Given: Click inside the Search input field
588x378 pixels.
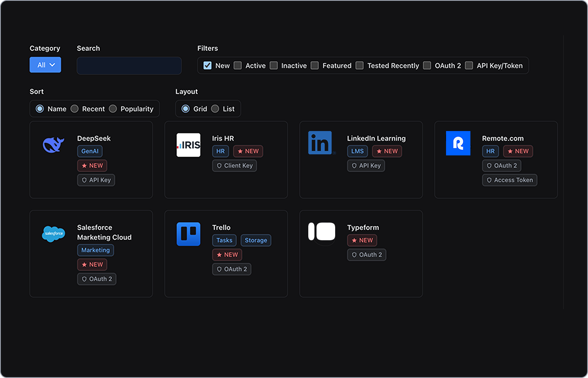Looking at the screenshot, I should click(x=129, y=66).
